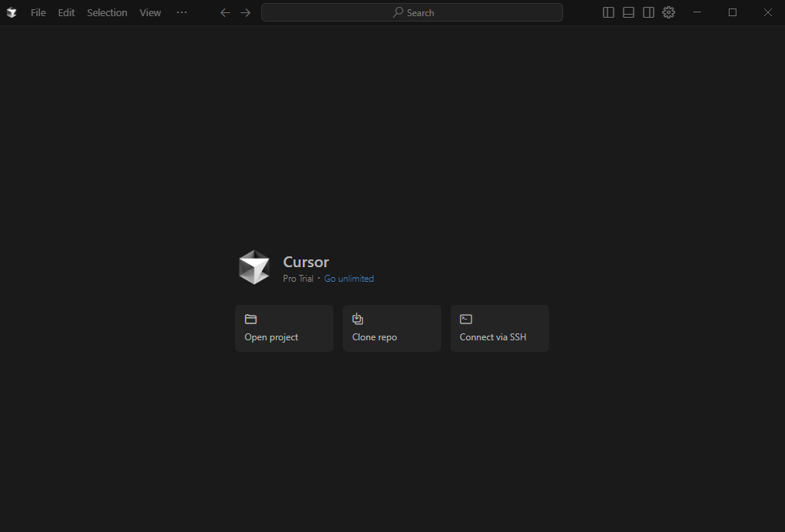785x532 pixels.
Task: Click the Search command bar
Action: point(412,12)
